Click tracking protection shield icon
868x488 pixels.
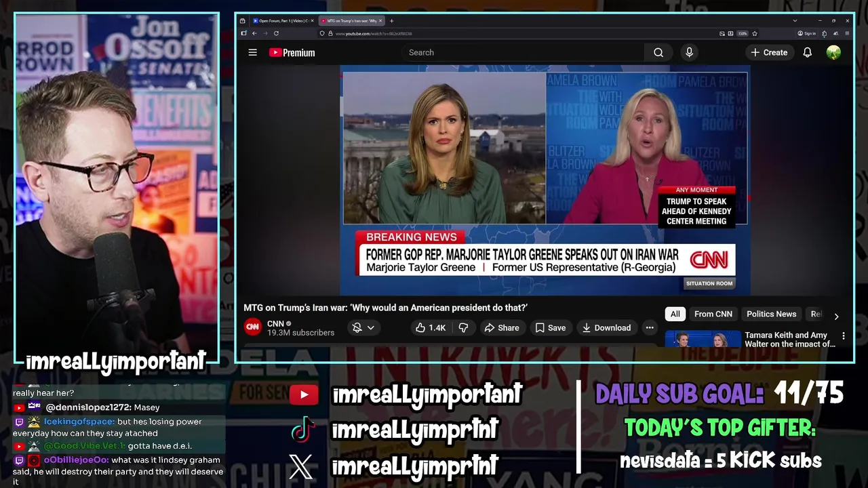[x=322, y=33]
